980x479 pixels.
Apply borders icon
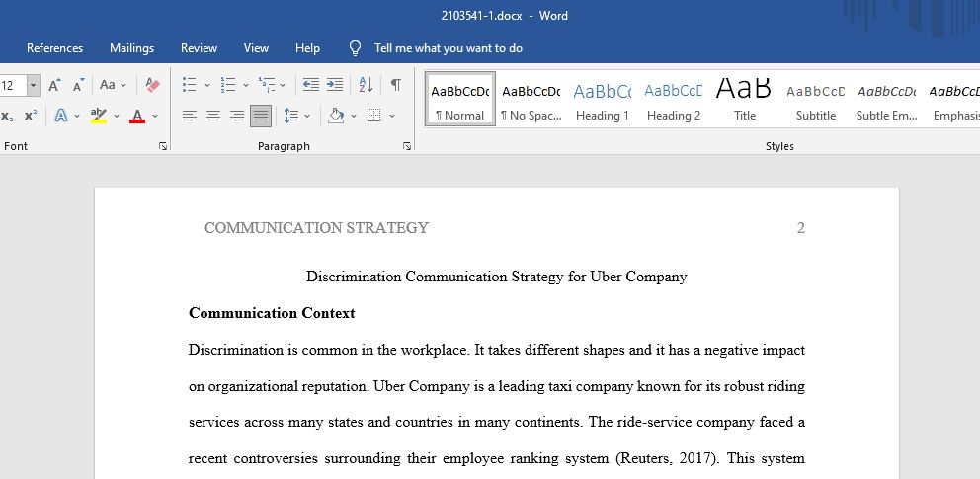pyautogui.click(x=373, y=116)
